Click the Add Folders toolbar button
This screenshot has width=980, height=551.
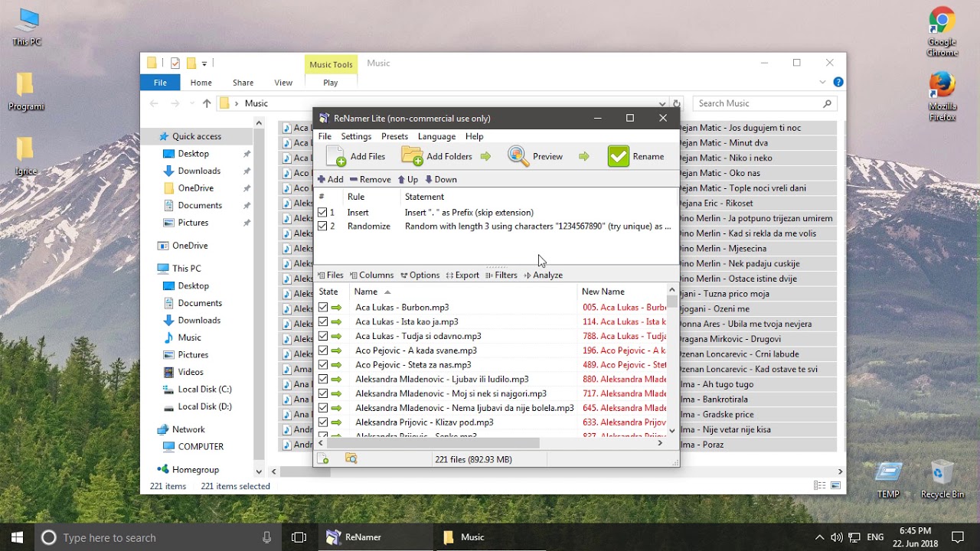coord(437,156)
